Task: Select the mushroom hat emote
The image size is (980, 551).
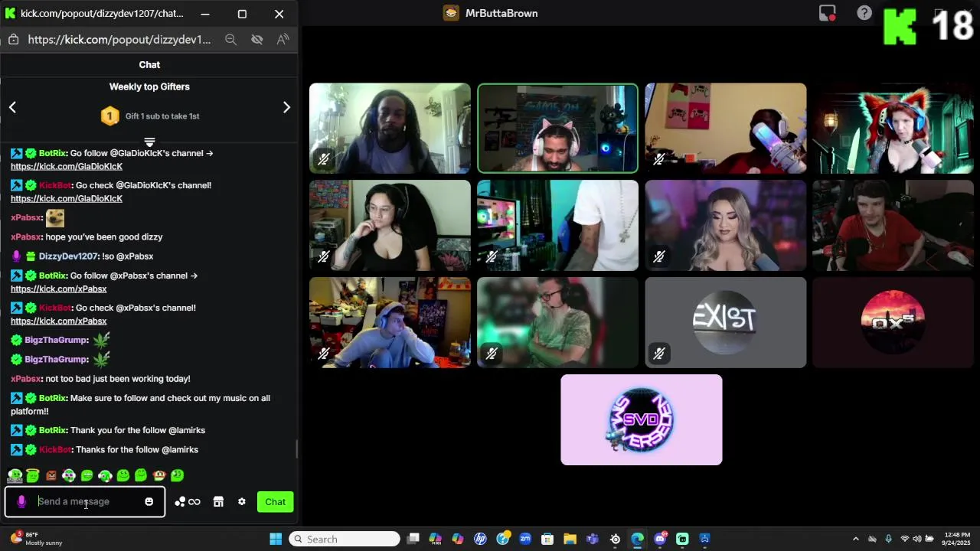Action: (159, 476)
